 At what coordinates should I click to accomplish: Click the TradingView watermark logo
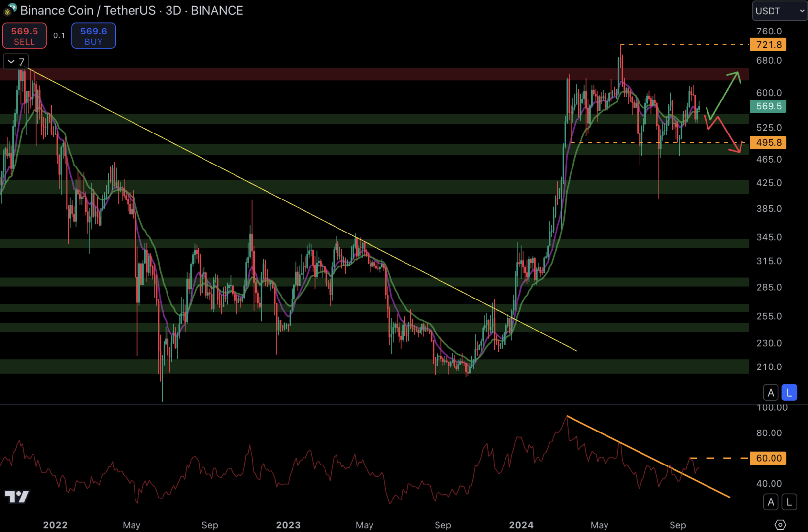pos(17,497)
